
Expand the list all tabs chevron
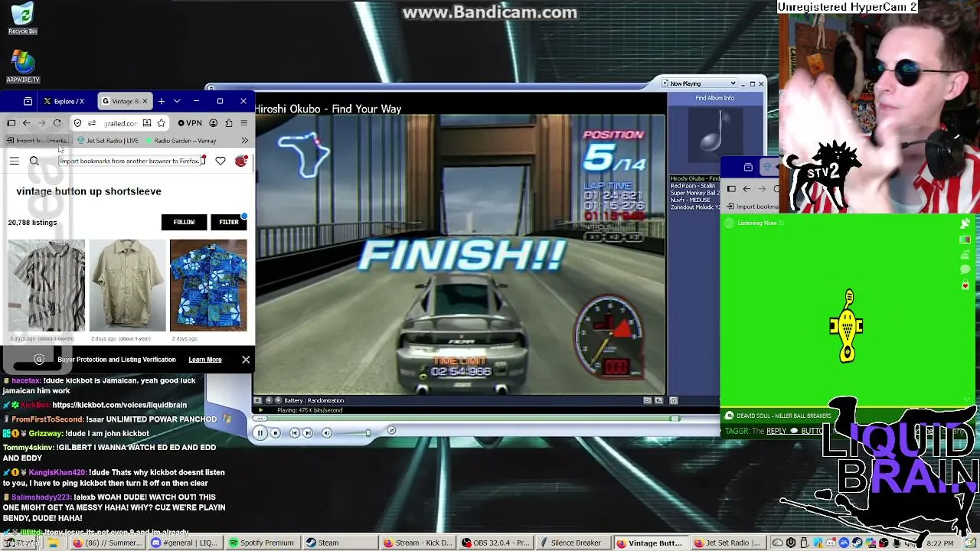coord(177,101)
